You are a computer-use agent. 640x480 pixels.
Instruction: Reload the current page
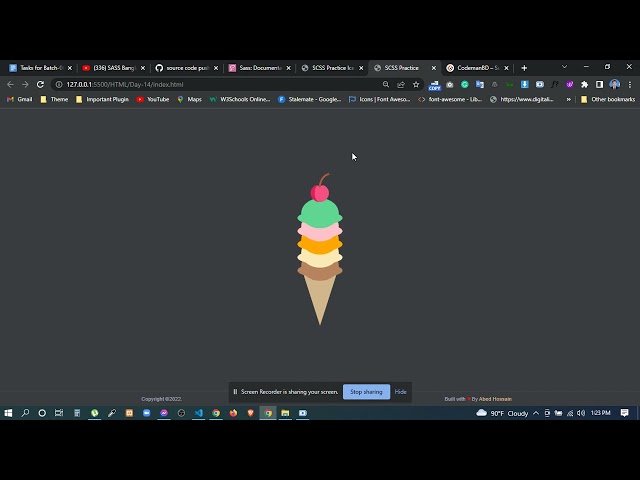point(40,84)
